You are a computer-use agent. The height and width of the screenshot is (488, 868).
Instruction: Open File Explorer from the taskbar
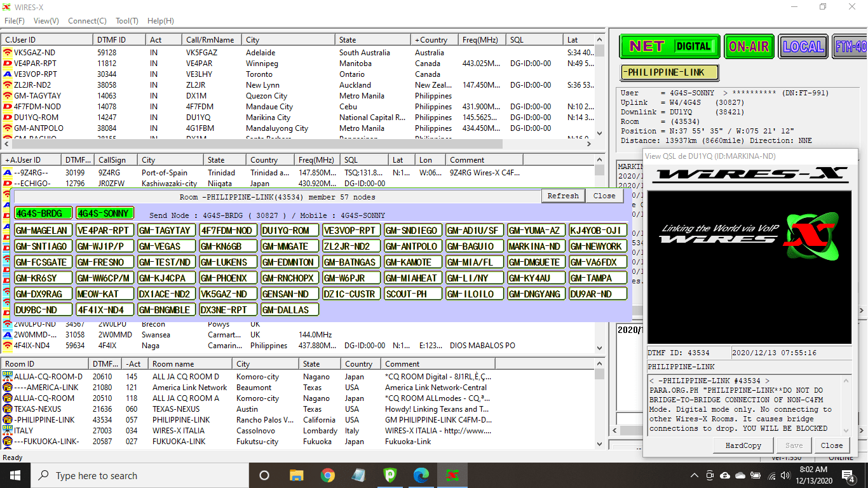(296, 475)
